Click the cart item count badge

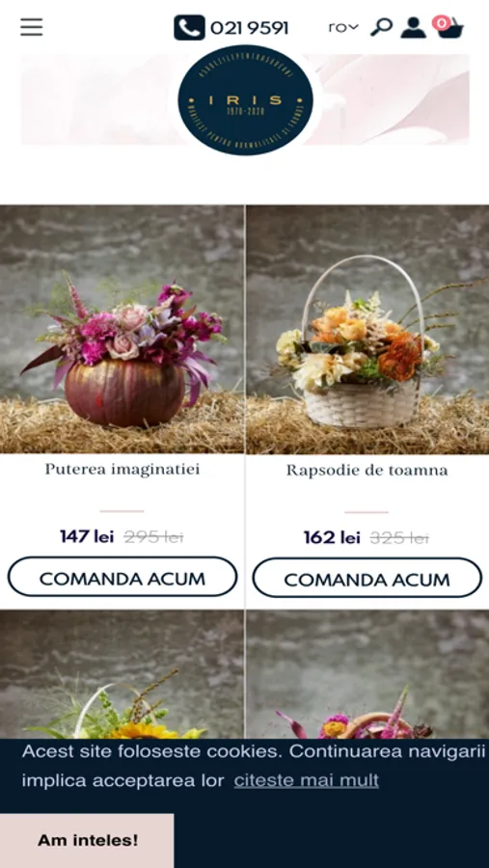(442, 23)
